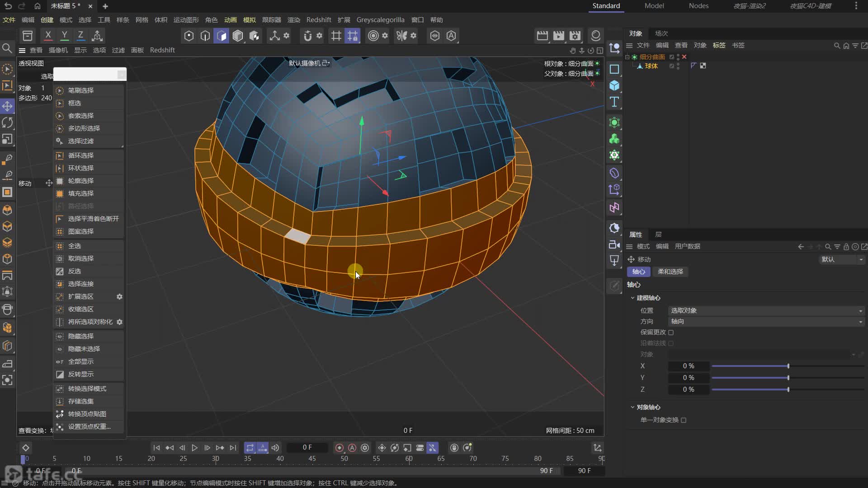Click the Y axis lock icon

click(x=64, y=36)
